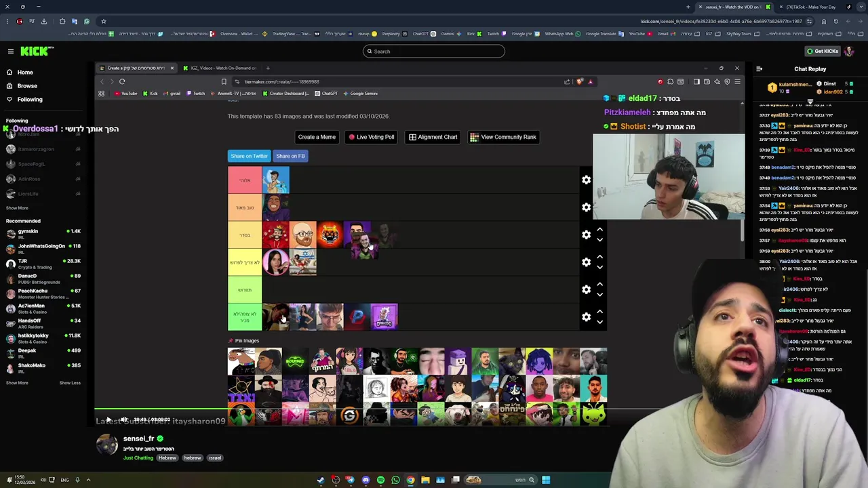Collapse Recommended list with Show Less
Screen dimensions: 868x488
70,383
